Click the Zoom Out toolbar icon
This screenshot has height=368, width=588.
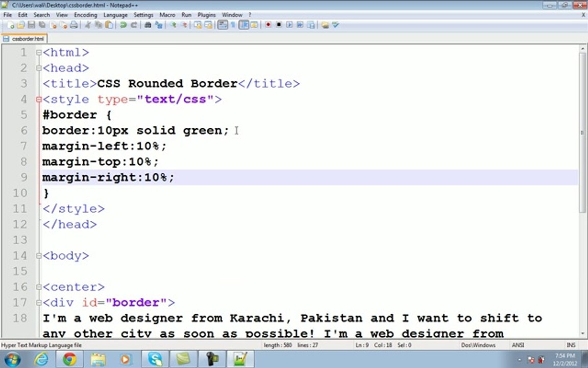[x=184, y=25]
